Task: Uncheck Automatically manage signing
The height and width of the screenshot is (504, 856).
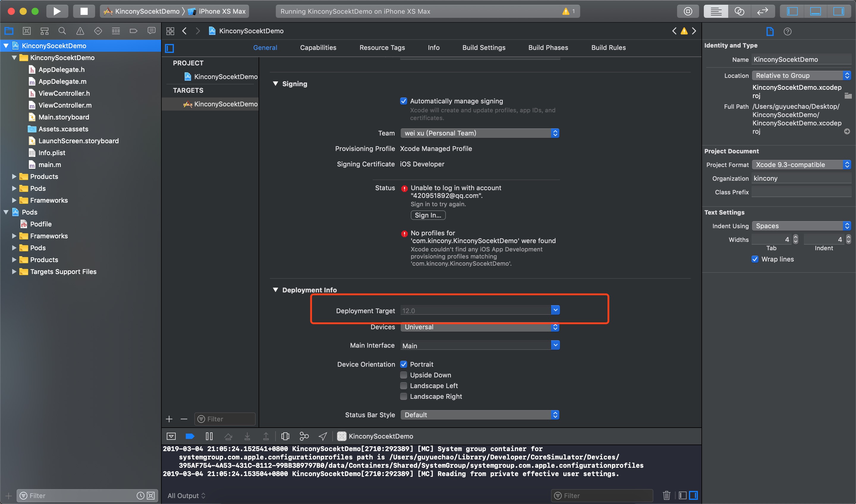Action: (404, 101)
